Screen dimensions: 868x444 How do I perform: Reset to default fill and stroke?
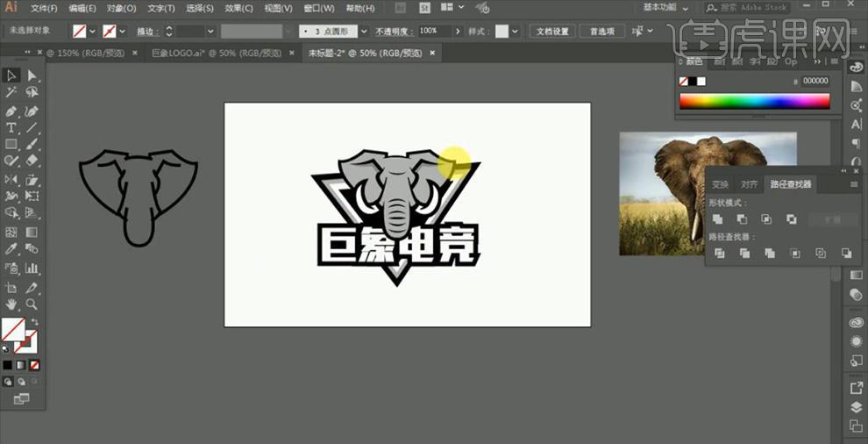(x=5, y=350)
